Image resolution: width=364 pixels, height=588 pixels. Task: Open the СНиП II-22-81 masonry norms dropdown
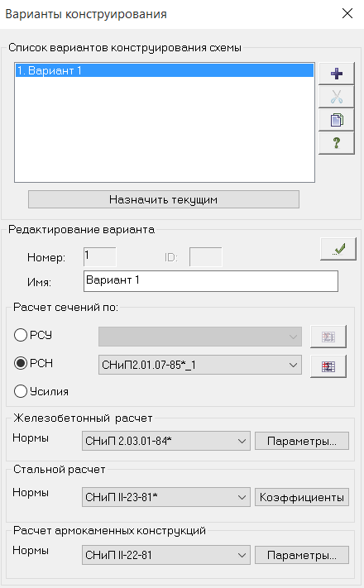[x=165, y=555]
